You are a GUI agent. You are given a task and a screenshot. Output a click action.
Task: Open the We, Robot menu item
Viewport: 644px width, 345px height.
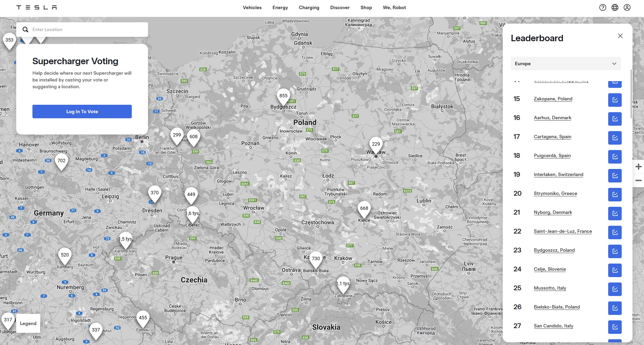point(394,7)
